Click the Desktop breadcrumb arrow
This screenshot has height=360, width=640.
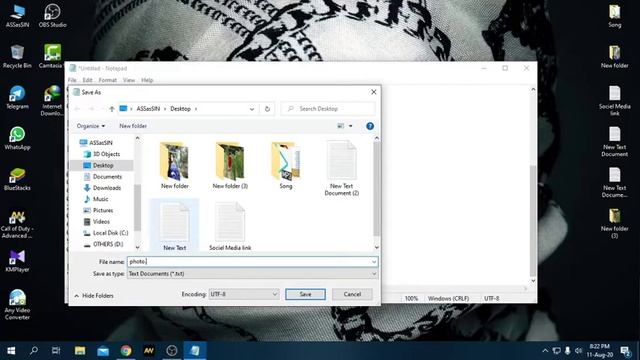pyautogui.click(x=196, y=109)
